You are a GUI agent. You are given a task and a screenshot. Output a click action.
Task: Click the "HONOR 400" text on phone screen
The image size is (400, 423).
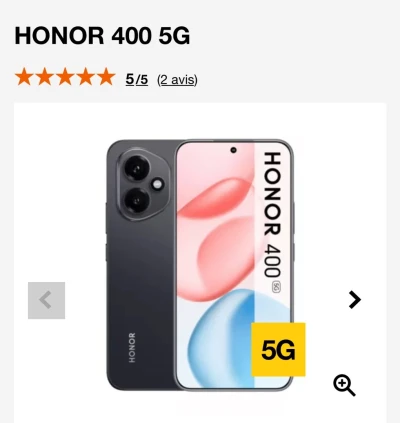coord(272,214)
